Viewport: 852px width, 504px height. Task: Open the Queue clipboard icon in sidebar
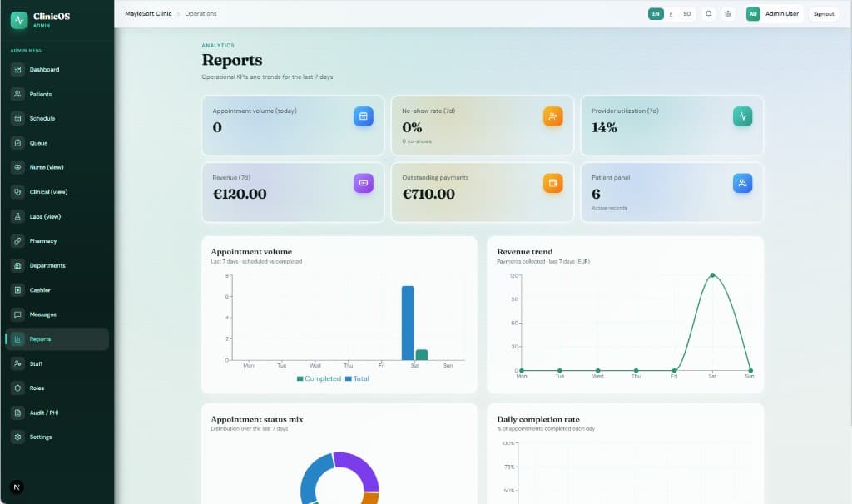click(17, 143)
